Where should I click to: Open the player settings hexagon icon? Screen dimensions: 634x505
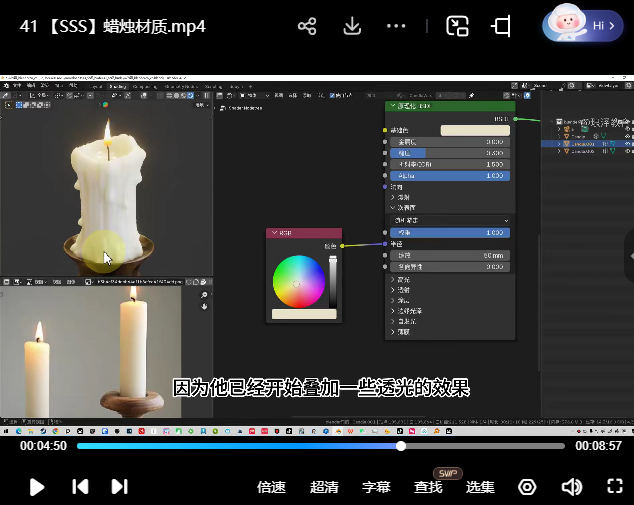click(527, 487)
